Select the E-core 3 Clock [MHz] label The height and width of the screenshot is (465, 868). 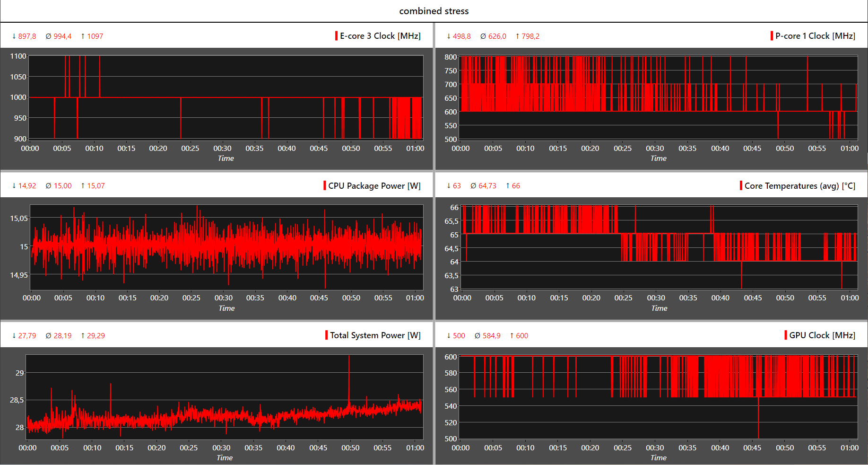click(380, 36)
